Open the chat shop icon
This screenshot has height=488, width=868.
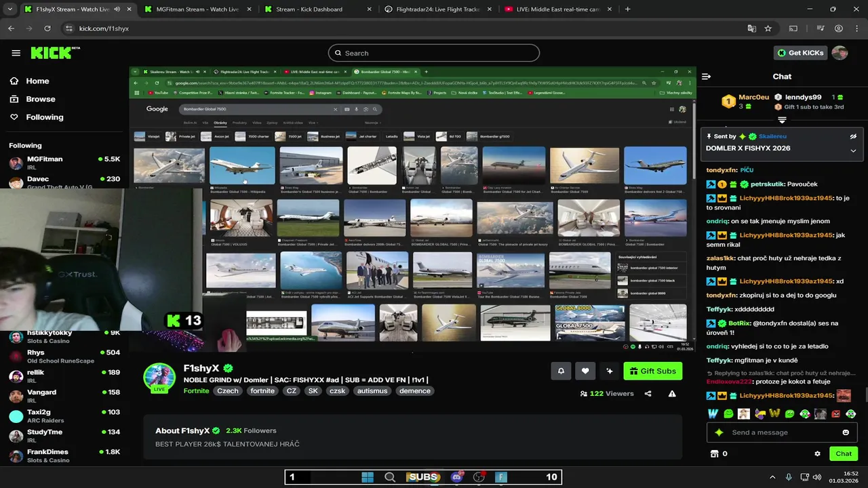click(x=714, y=453)
